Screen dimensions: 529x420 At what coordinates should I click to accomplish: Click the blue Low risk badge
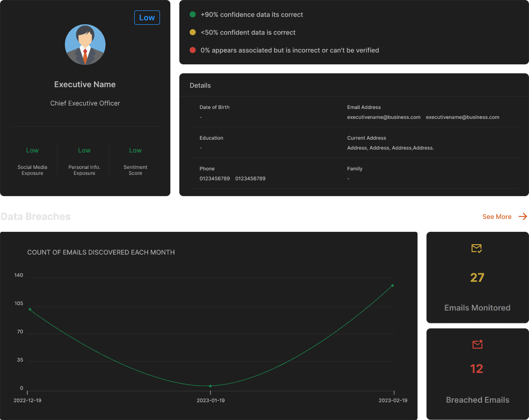click(147, 17)
